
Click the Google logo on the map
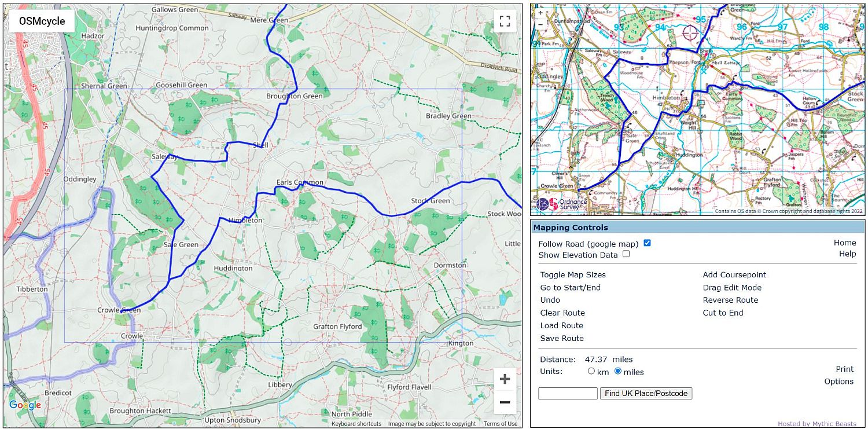pos(25,405)
